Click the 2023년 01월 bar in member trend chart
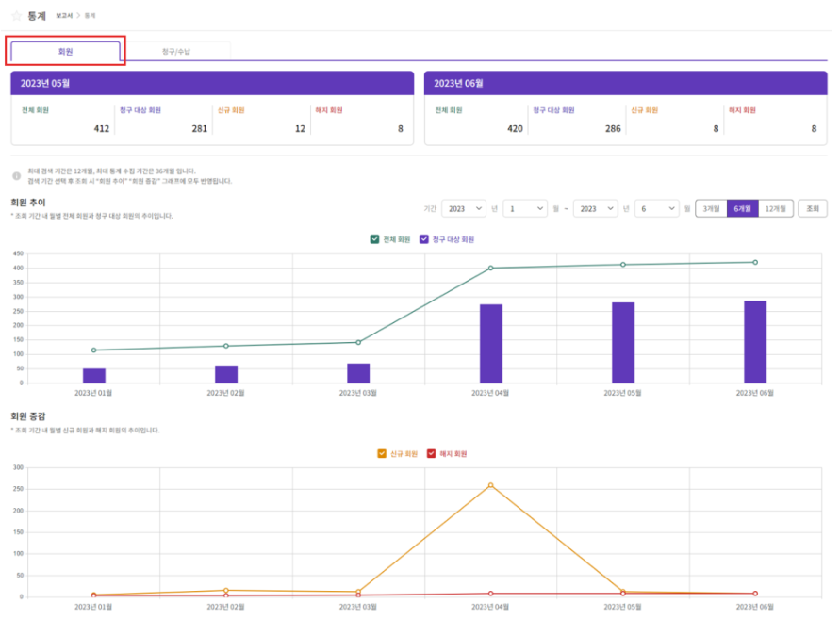 tap(94, 375)
